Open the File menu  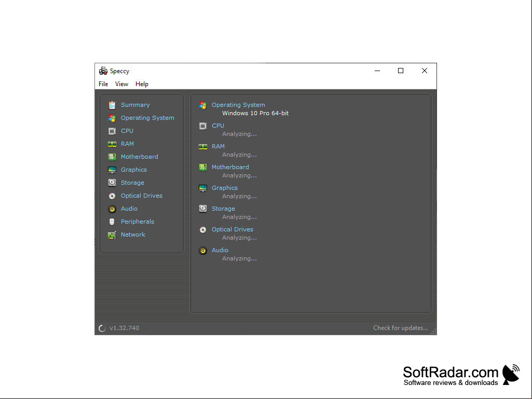(103, 84)
